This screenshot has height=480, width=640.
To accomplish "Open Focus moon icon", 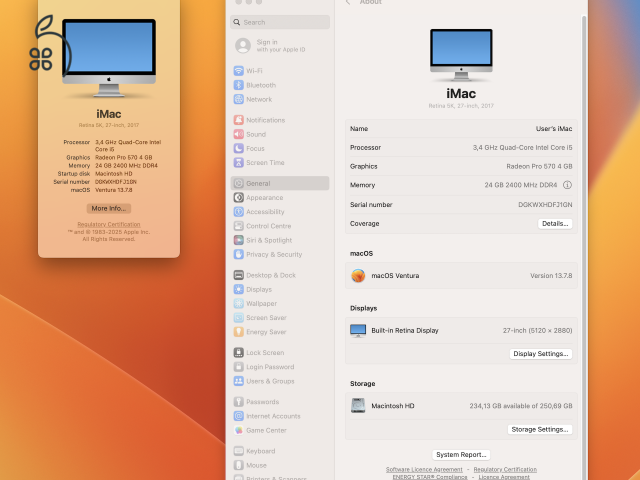I will (x=239, y=149).
